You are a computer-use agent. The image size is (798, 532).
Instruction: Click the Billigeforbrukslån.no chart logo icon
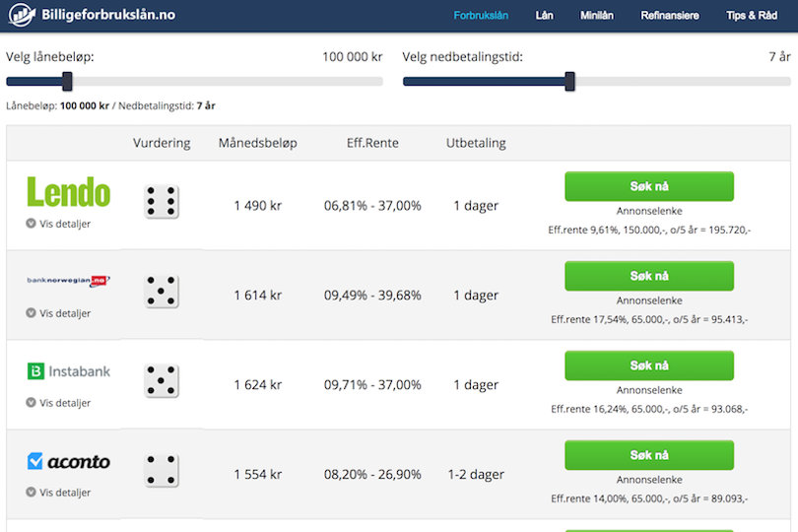tap(22, 14)
